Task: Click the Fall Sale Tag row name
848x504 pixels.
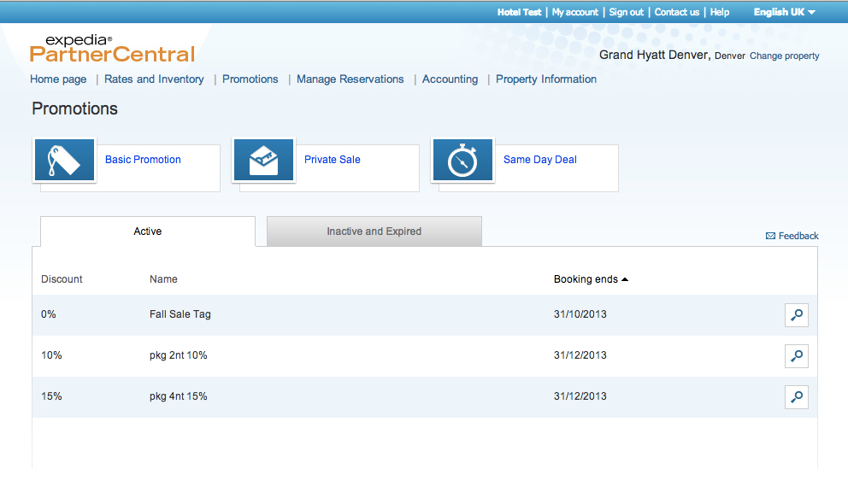Action: (180, 314)
